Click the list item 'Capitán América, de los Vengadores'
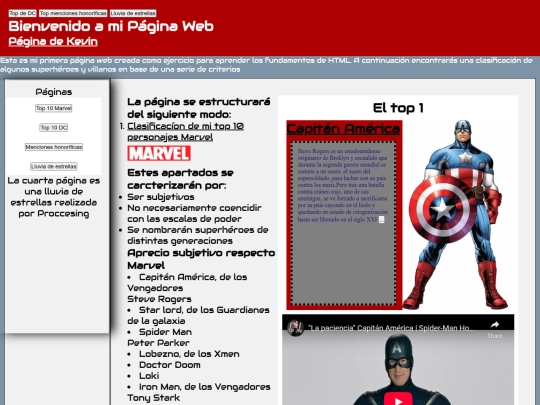Image resolution: width=540 pixels, height=405 pixels. [x=187, y=282]
